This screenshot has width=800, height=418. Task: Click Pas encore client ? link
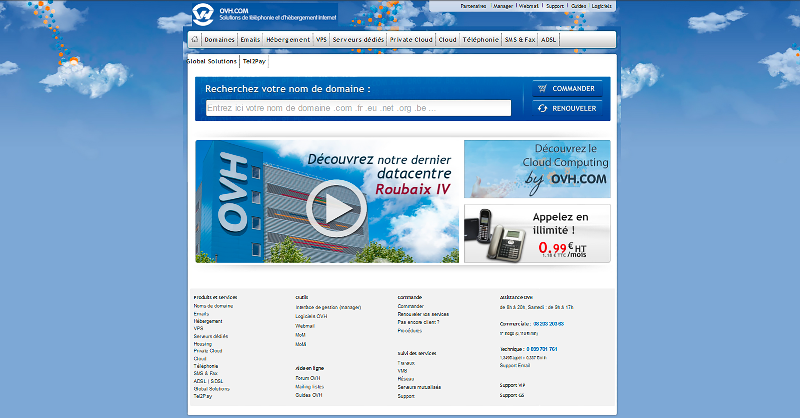(x=418, y=323)
